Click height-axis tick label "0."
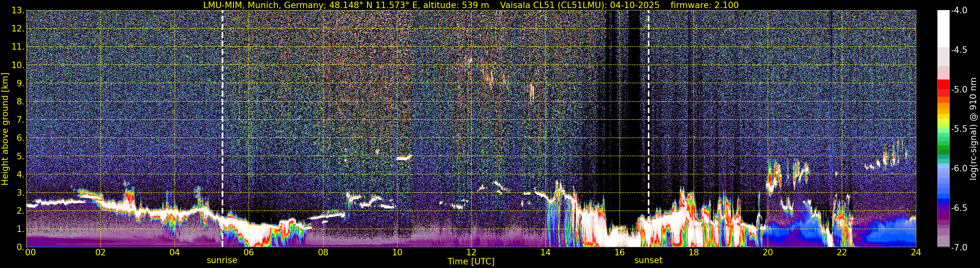The width and height of the screenshot is (980, 268). pos(20,247)
